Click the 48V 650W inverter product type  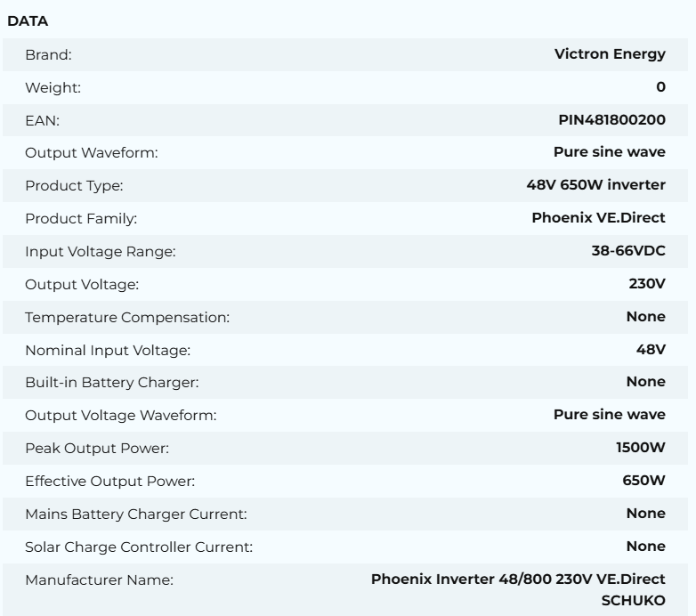pos(595,186)
